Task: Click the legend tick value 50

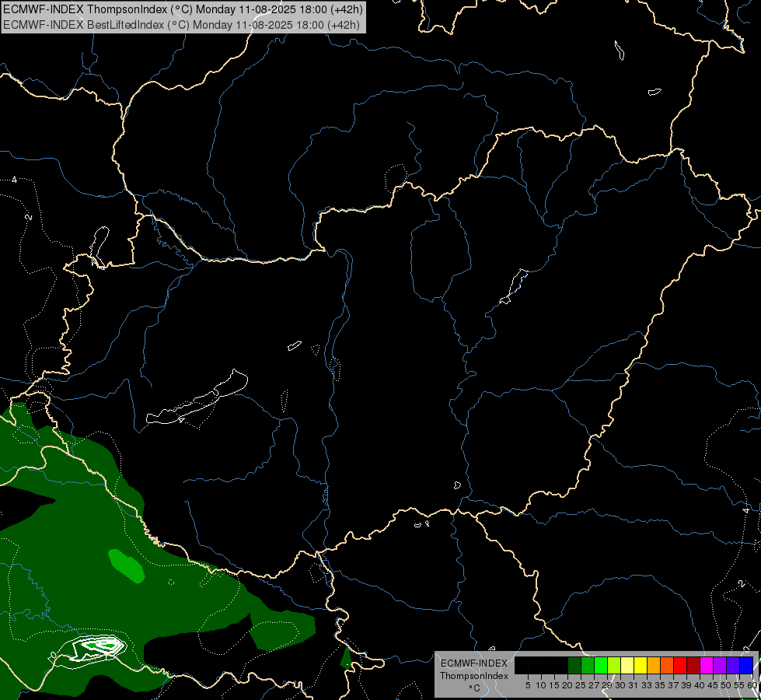Action: (x=725, y=685)
